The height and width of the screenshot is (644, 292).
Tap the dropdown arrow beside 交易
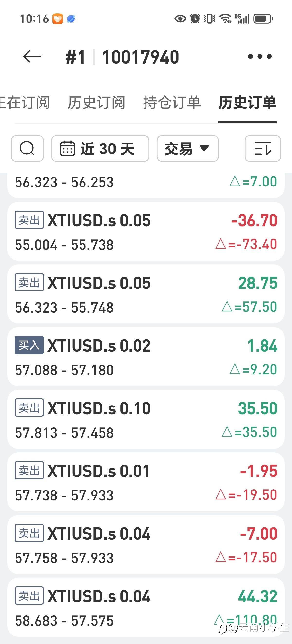[x=204, y=148]
